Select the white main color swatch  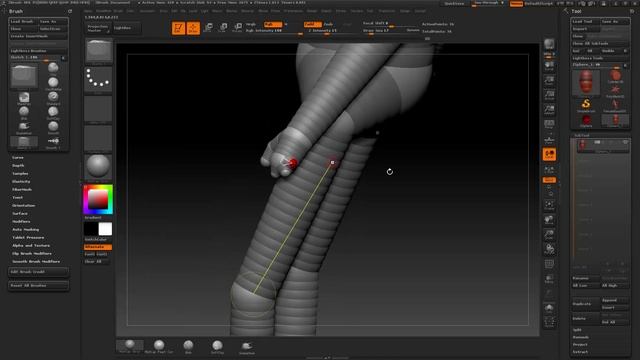click(105, 229)
